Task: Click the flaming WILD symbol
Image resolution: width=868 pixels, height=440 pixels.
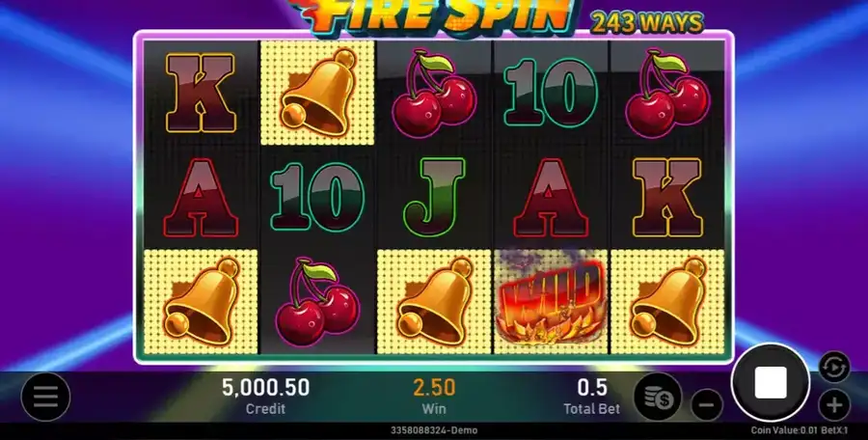Action: point(551,303)
